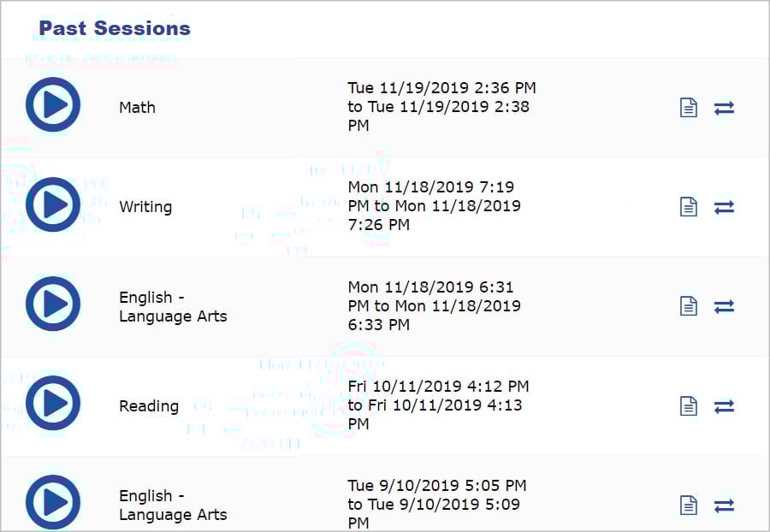Open the document icon for the 11/18 English session
The image size is (770, 532).
tap(689, 306)
